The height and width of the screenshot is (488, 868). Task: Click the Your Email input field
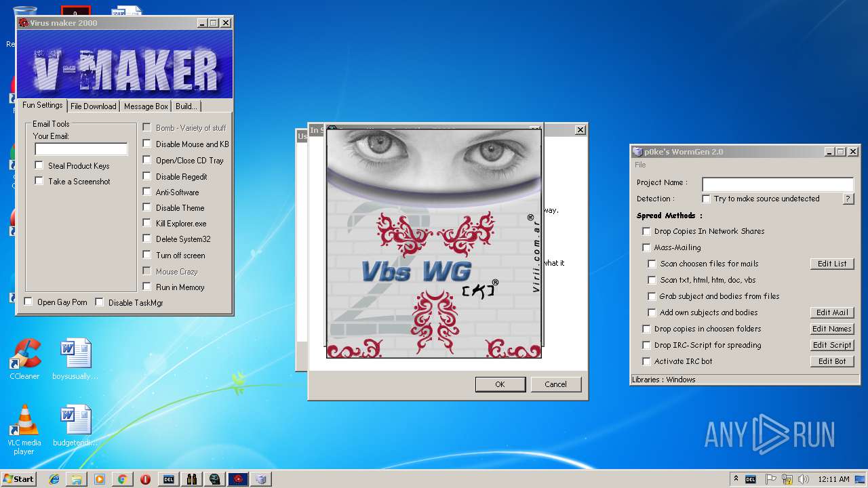(81, 149)
